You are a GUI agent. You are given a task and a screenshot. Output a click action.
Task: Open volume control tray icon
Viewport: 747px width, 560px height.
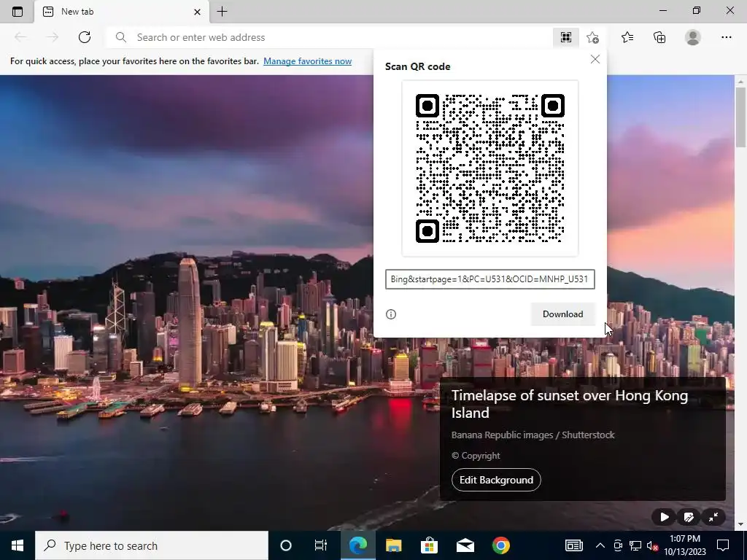(x=652, y=545)
